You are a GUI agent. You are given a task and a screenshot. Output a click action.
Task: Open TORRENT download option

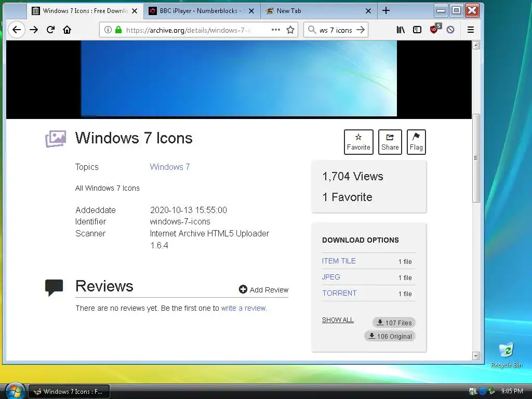(339, 293)
